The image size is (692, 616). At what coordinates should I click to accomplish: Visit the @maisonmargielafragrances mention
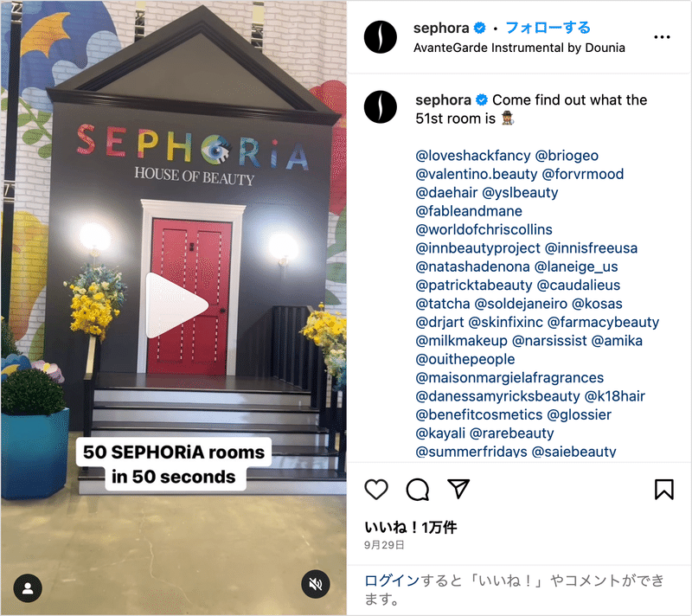pos(509,378)
